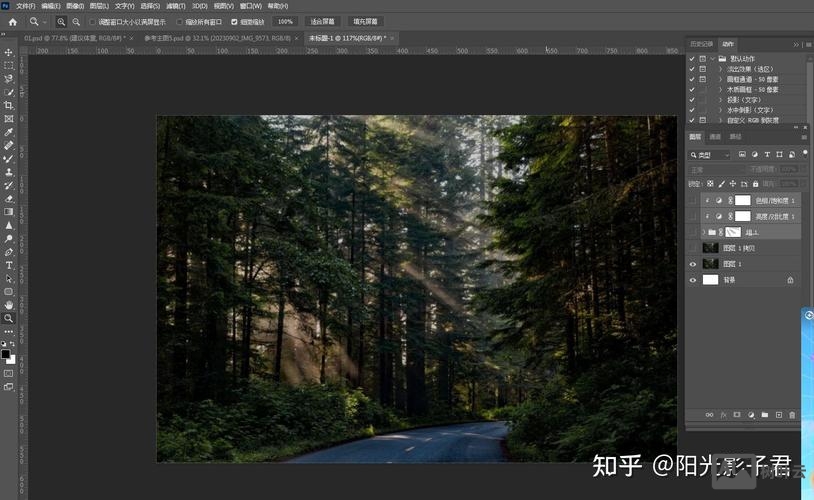Viewport: 814px width, 500px height.
Task: Select the History Brush tool
Action: click(9, 185)
